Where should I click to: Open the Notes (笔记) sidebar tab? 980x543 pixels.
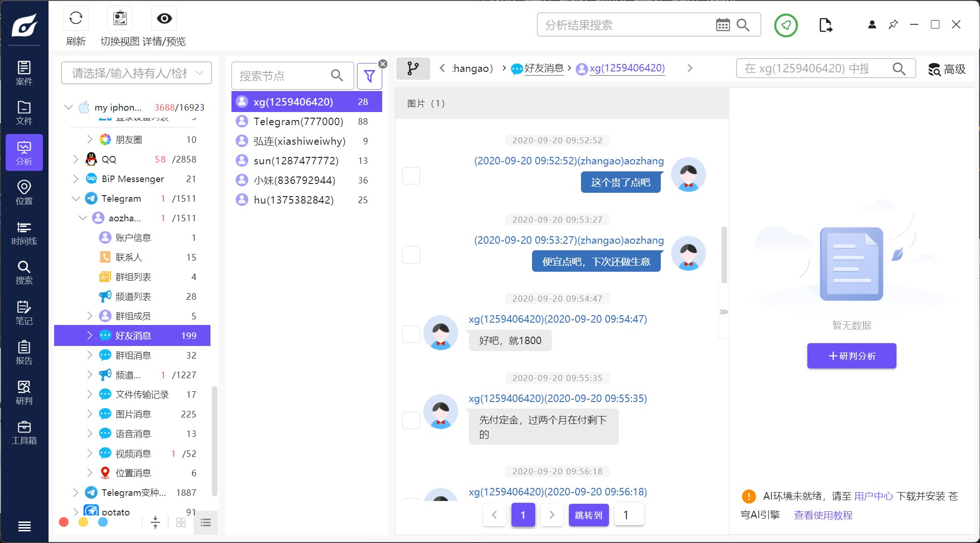tap(24, 313)
